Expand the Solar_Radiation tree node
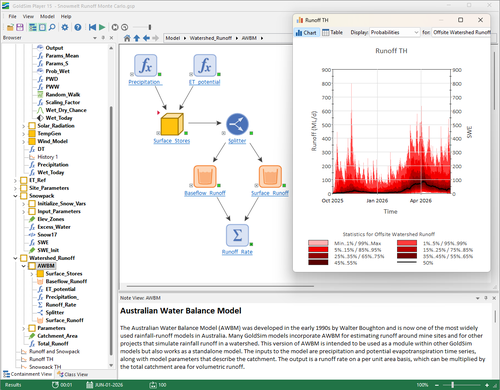This screenshot has width=500, height=390. pyautogui.click(x=24, y=126)
